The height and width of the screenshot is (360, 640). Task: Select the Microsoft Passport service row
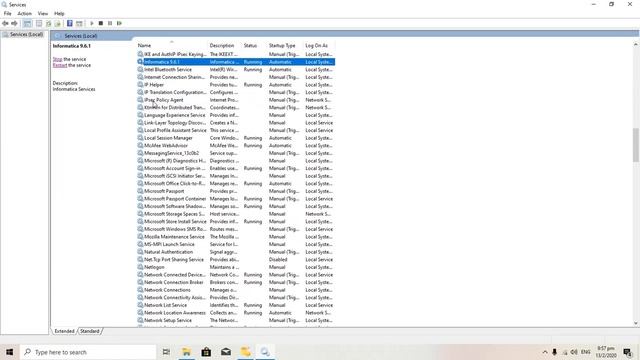(236, 191)
